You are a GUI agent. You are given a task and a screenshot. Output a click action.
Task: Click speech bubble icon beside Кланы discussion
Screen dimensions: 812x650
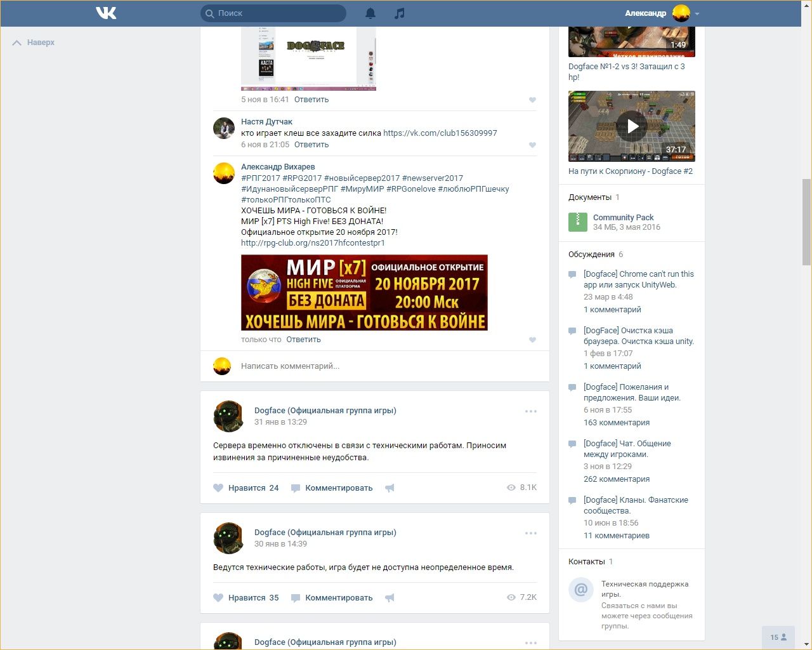[x=572, y=501]
